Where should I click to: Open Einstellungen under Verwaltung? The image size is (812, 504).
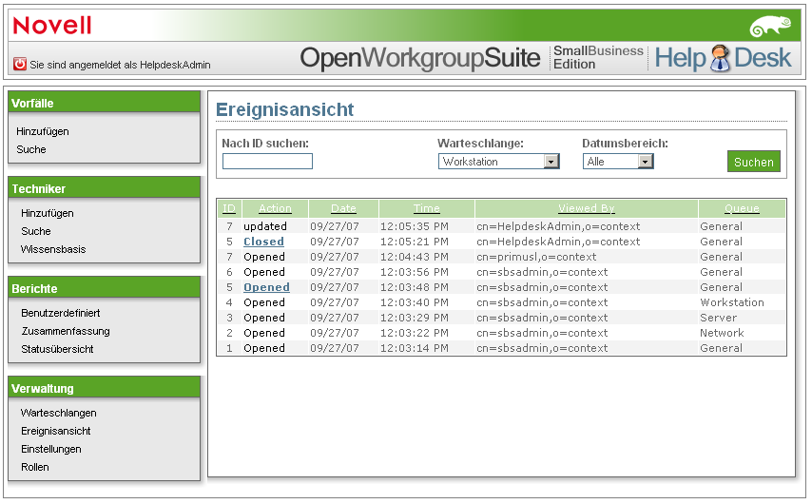50,449
